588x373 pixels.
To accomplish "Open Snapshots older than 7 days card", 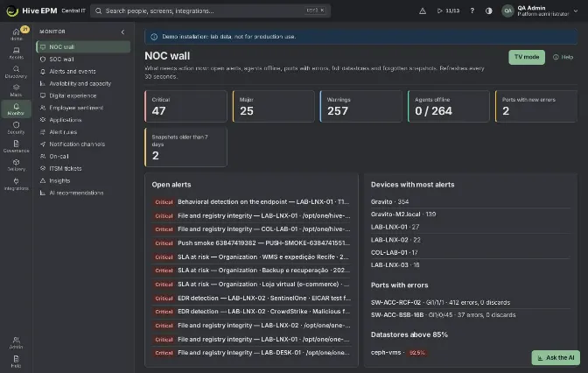I will coord(185,147).
